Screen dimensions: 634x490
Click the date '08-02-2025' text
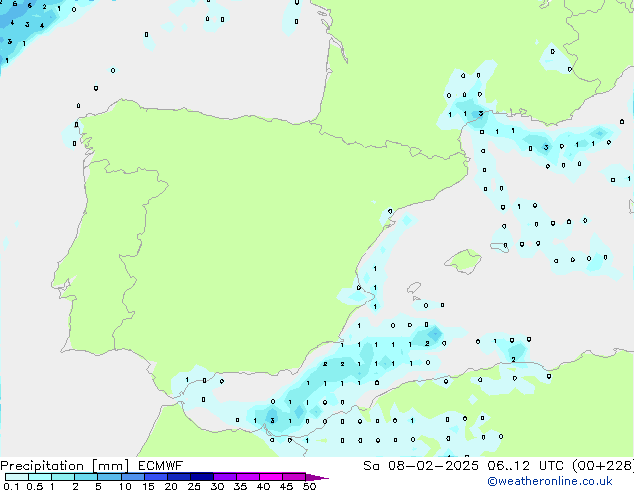pyautogui.click(x=433, y=466)
